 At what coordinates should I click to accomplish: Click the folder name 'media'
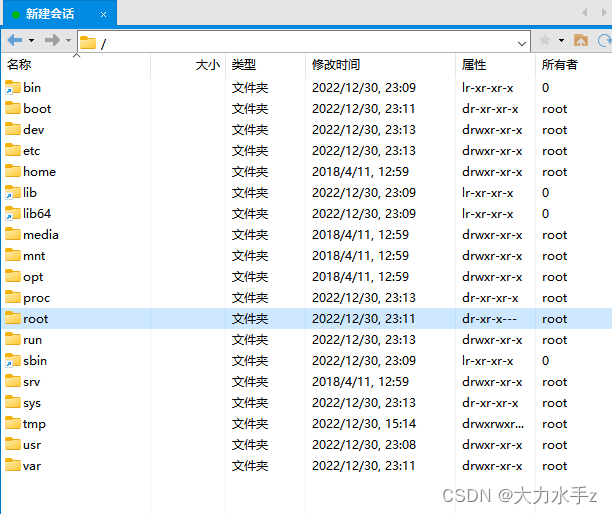coord(41,235)
